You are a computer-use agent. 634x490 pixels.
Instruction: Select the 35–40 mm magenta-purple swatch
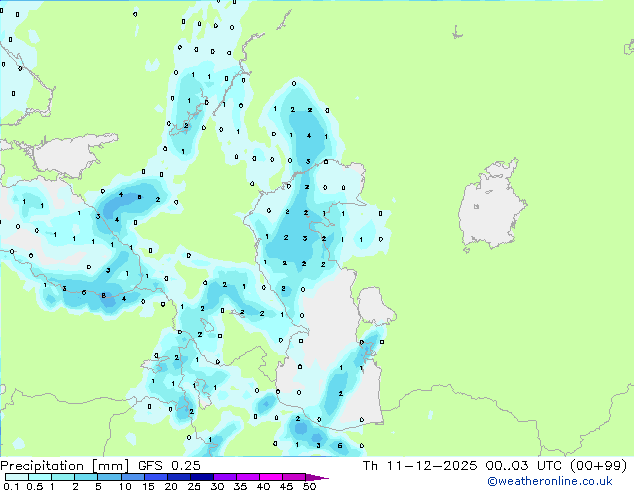point(248,477)
